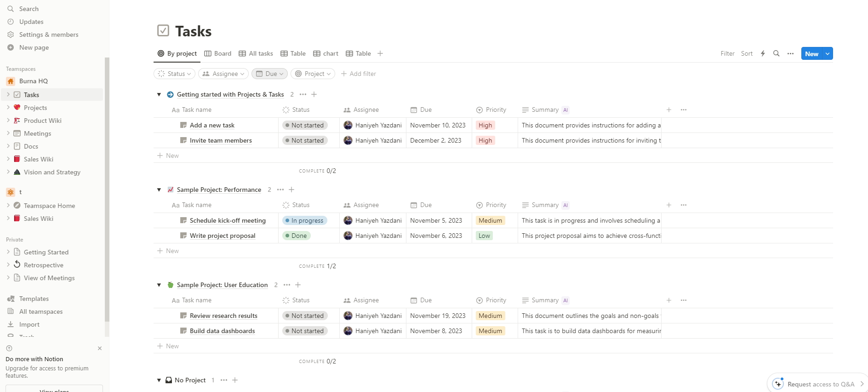Add a new view with the plus icon
The height and width of the screenshot is (392, 868).
pos(380,53)
